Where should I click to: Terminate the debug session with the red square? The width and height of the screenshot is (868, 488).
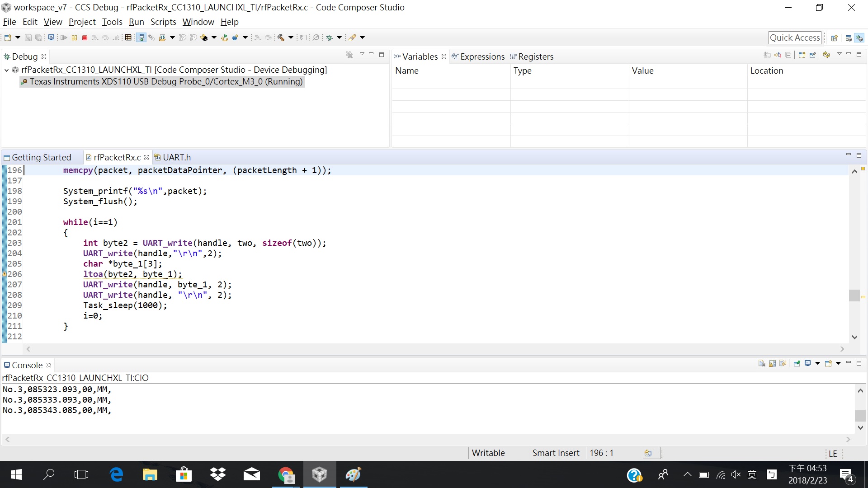point(85,38)
